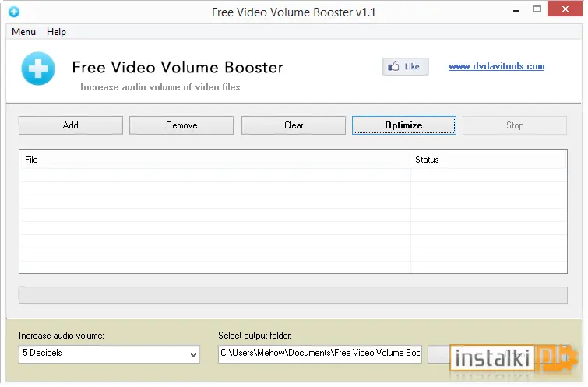Image resolution: width=588 pixels, height=387 pixels.
Task: Click the Clear button
Action: [294, 125]
